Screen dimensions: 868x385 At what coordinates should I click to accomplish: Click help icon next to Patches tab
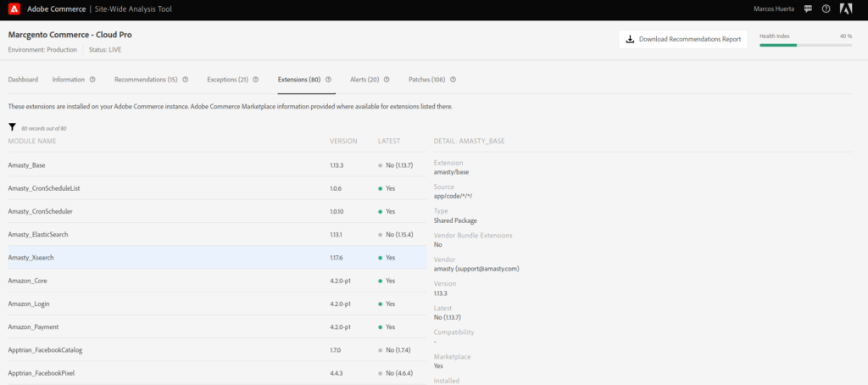point(453,79)
